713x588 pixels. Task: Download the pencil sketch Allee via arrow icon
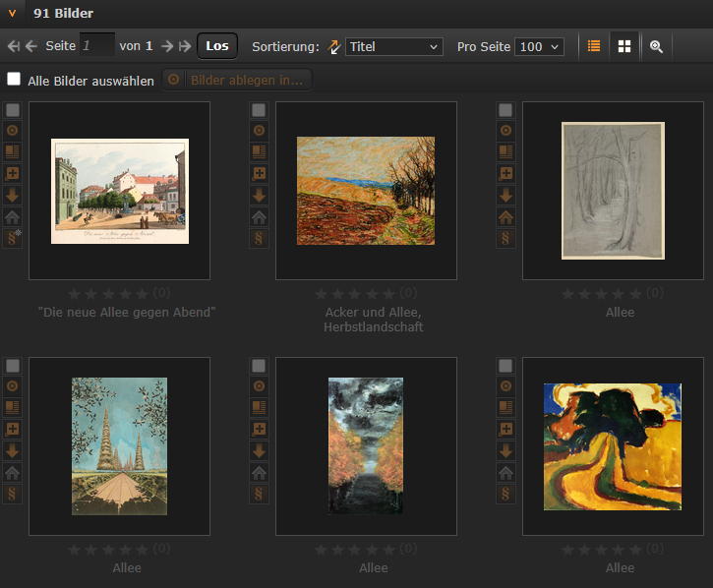coord(505,195)
